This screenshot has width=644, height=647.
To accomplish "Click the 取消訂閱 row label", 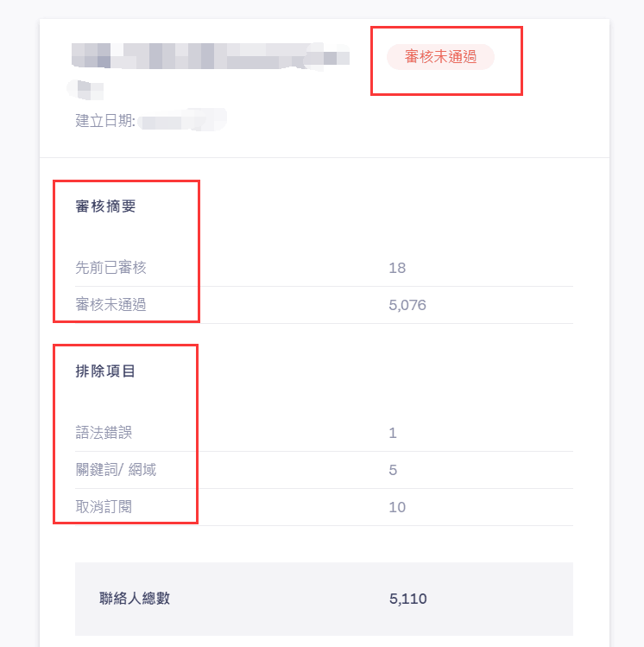I will click(104, 507).
